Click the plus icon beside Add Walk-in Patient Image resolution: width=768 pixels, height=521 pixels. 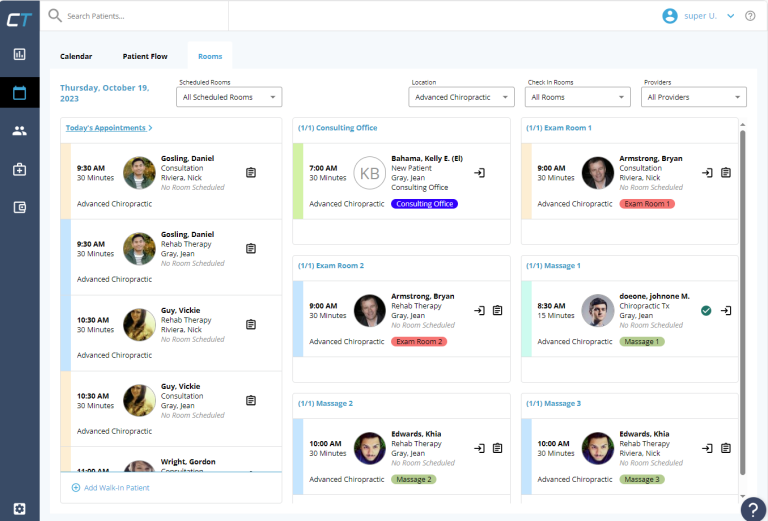tap(76, 488)
